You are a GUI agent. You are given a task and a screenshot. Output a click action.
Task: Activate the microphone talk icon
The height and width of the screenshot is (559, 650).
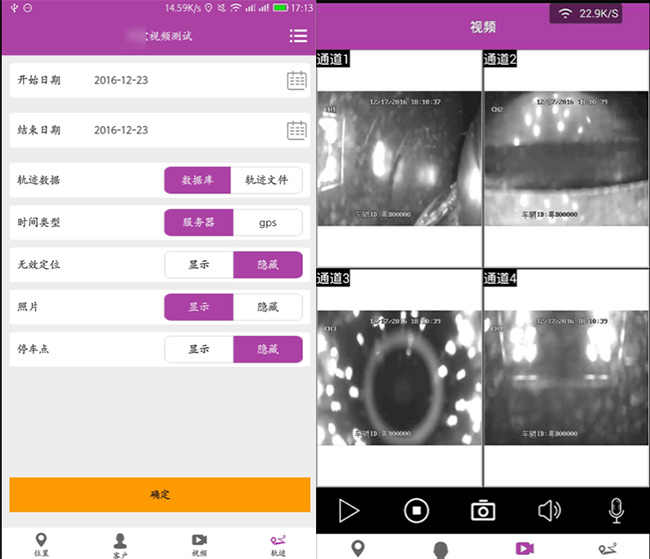click(x=616, y=511)
